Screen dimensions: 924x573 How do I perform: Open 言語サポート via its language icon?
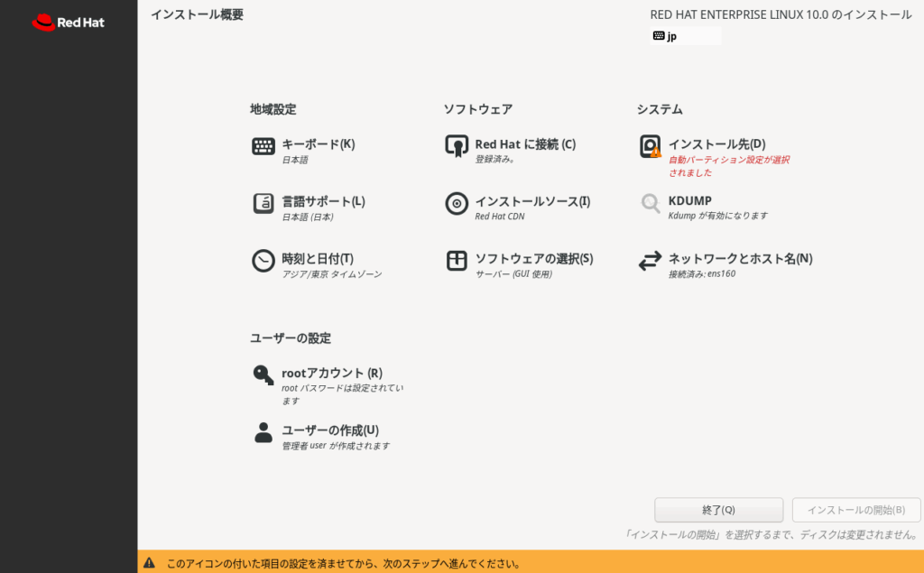pos(263,203)
